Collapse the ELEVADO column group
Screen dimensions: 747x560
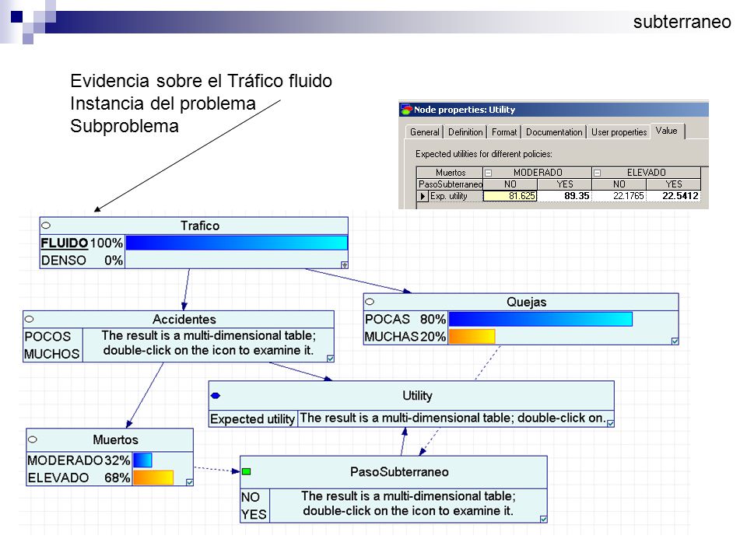[597, 173]
